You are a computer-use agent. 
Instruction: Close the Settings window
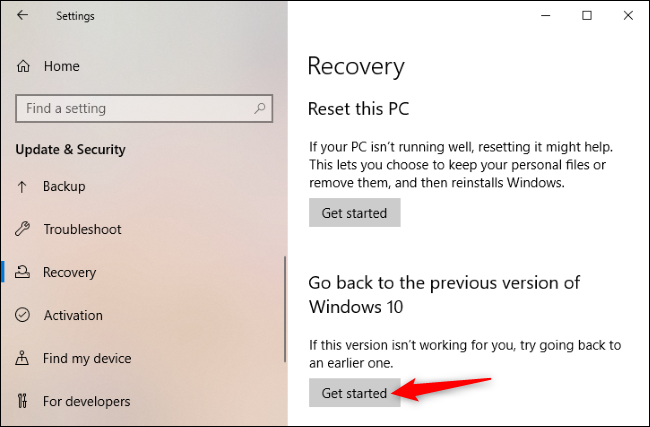coord(628,15)
